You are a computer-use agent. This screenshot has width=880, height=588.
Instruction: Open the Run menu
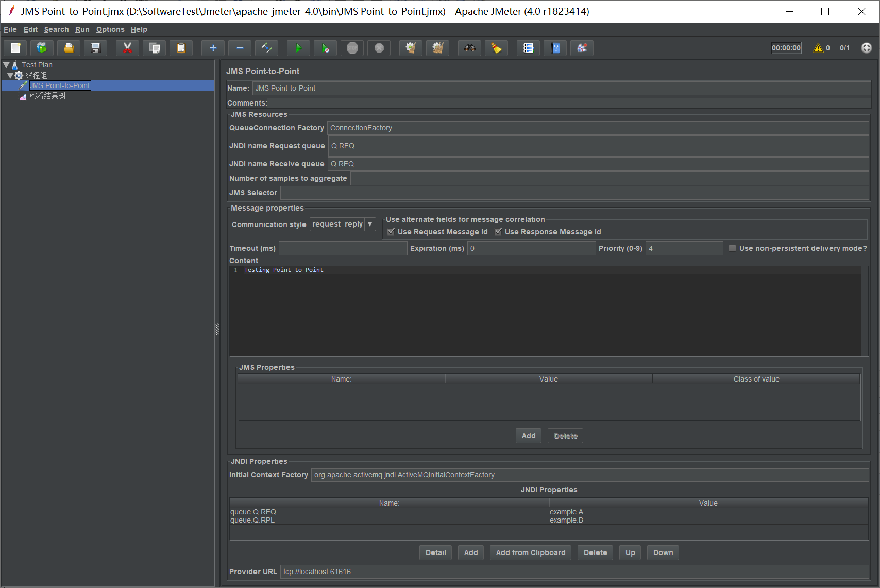point(82,29)
